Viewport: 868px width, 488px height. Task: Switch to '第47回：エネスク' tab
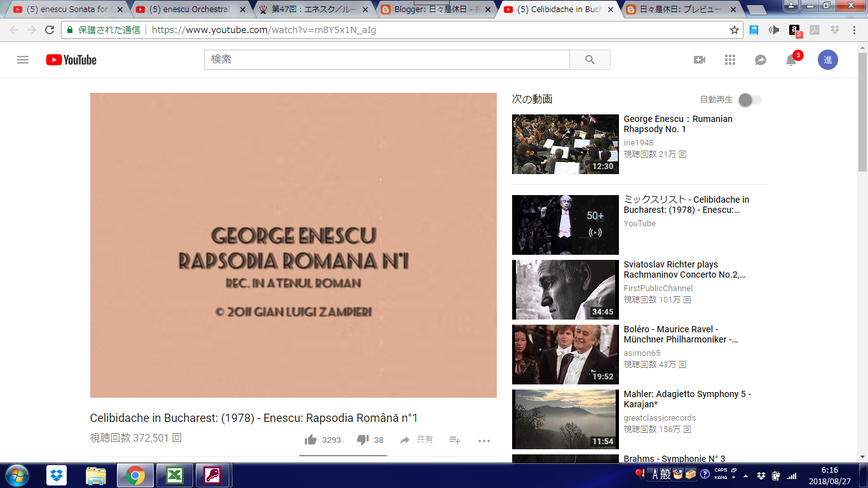click(x=312, y=10)
